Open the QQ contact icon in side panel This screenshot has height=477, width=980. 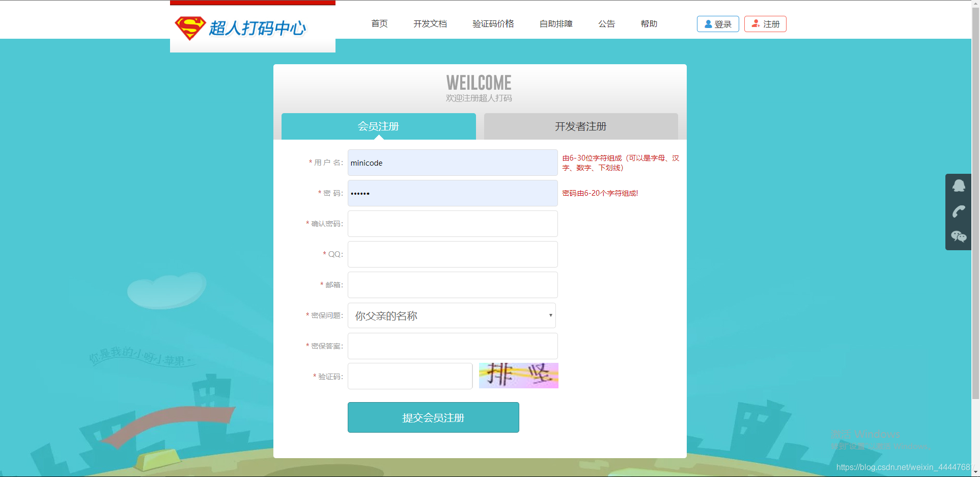tap(959, 186)
